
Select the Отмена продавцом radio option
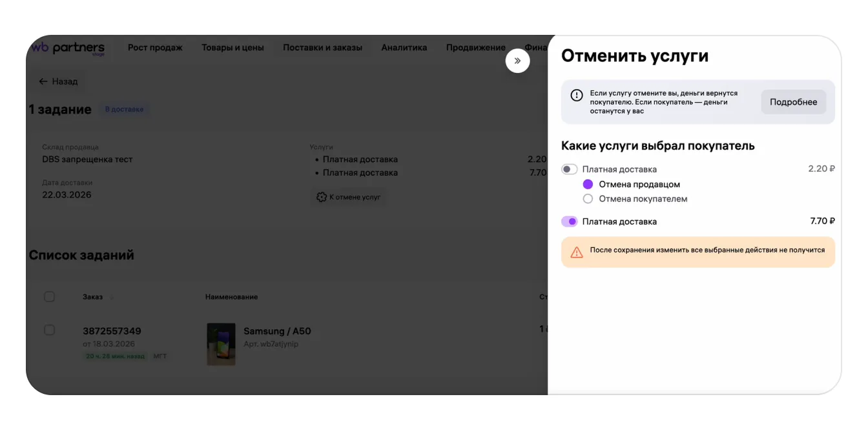click(x=588, y=185)
